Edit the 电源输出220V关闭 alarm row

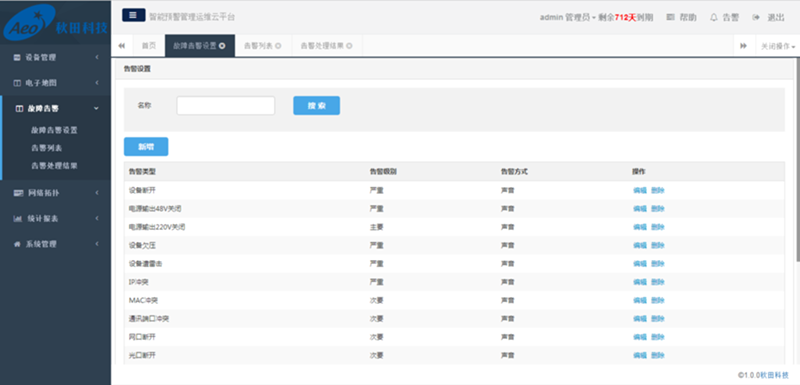640,227
